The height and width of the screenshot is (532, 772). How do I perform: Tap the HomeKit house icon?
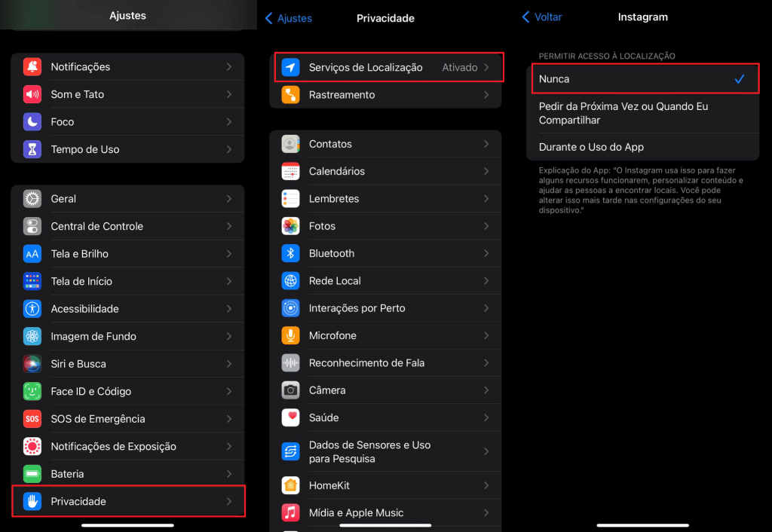click(x=290, y=486)
